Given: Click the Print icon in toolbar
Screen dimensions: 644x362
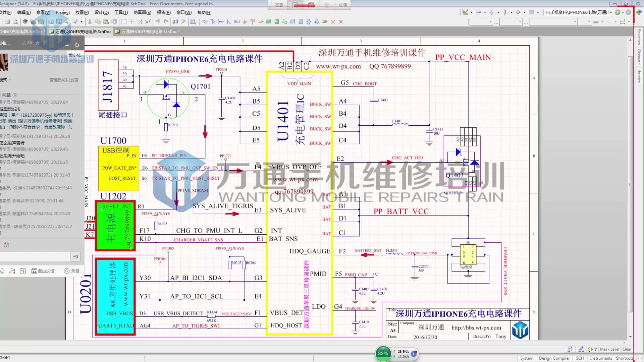Looking at the screenshot, I should coord(7,22).
